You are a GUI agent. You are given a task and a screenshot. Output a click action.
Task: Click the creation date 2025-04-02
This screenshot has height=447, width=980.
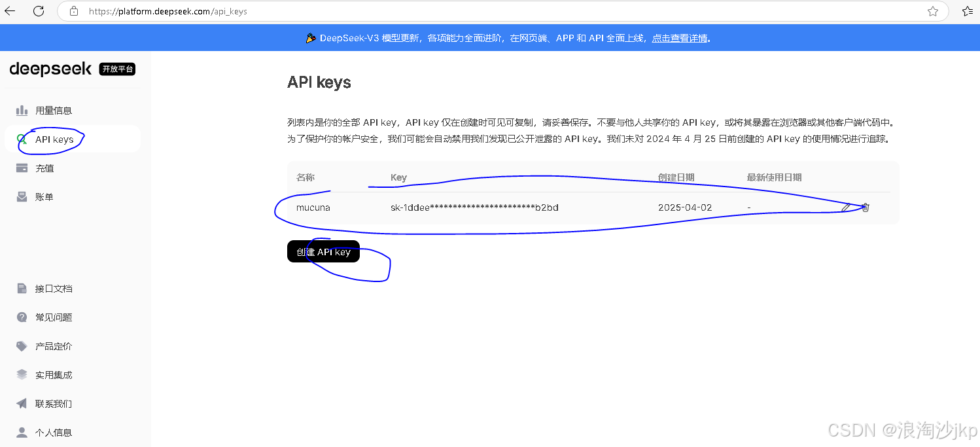coord(685,208)
